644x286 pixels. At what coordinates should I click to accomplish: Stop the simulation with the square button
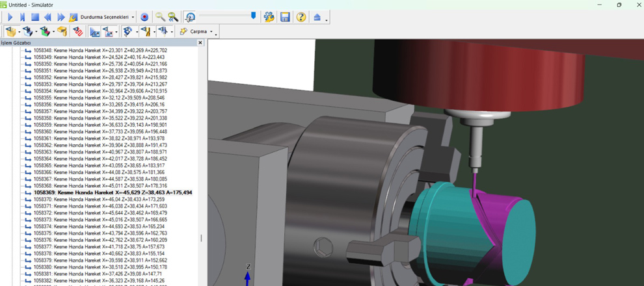click(x=35, y=17)
